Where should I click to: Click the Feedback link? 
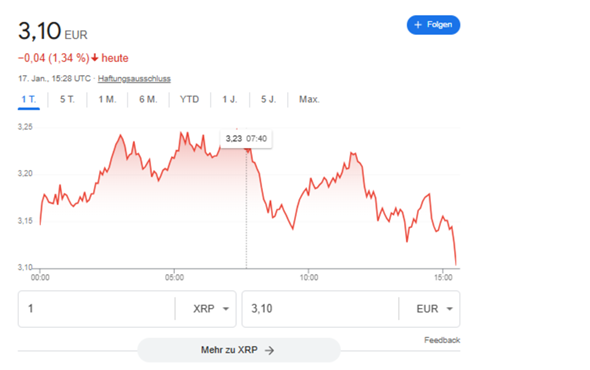point(442,340)
